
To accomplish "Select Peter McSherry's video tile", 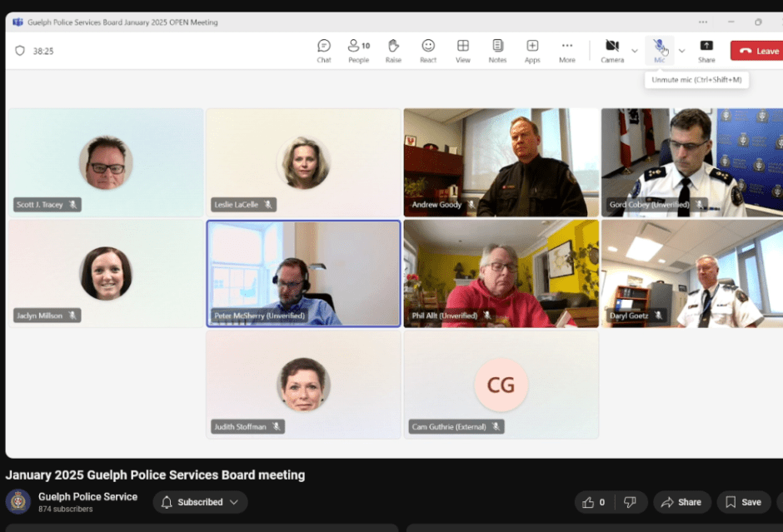I will (303, 273).
